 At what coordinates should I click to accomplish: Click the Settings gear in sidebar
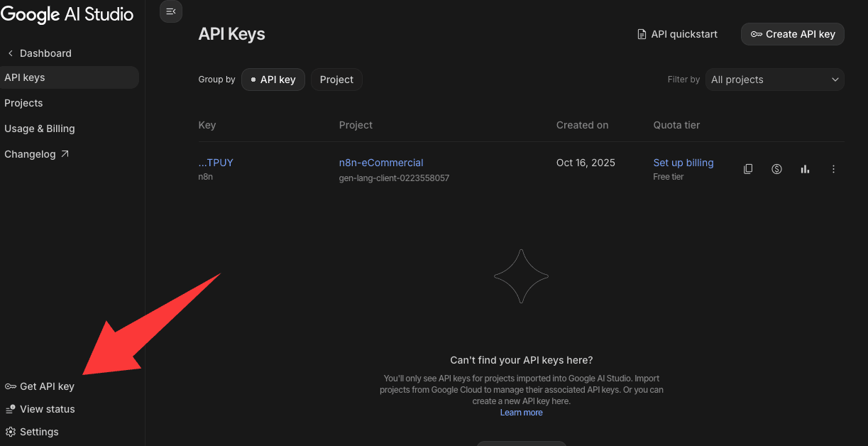tap(32, 432)
